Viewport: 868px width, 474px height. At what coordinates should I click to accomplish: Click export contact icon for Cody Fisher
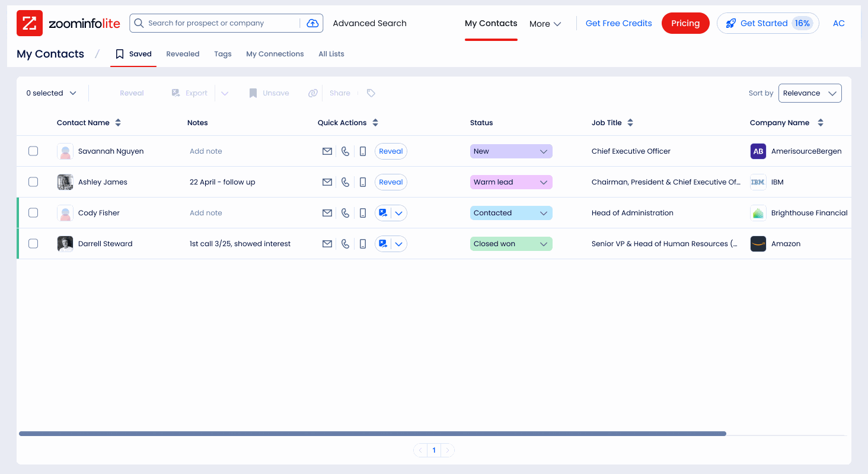click(383, 213)
